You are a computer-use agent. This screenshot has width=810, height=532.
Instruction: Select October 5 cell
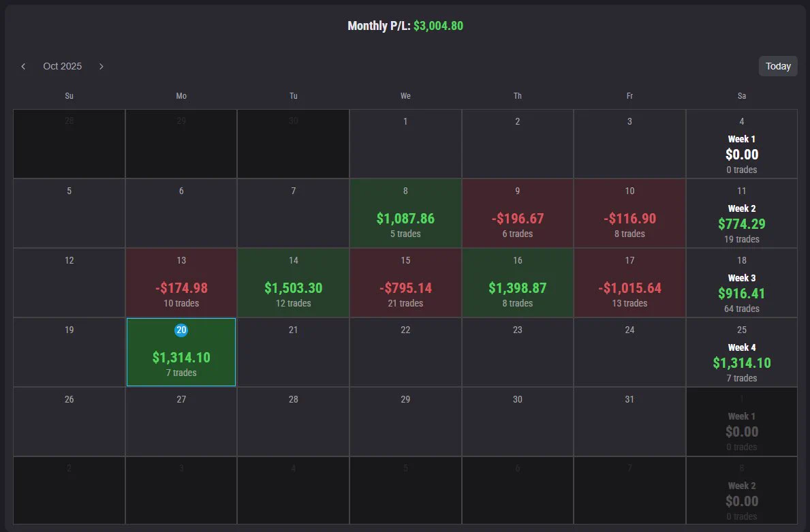[x=69, y=213]
